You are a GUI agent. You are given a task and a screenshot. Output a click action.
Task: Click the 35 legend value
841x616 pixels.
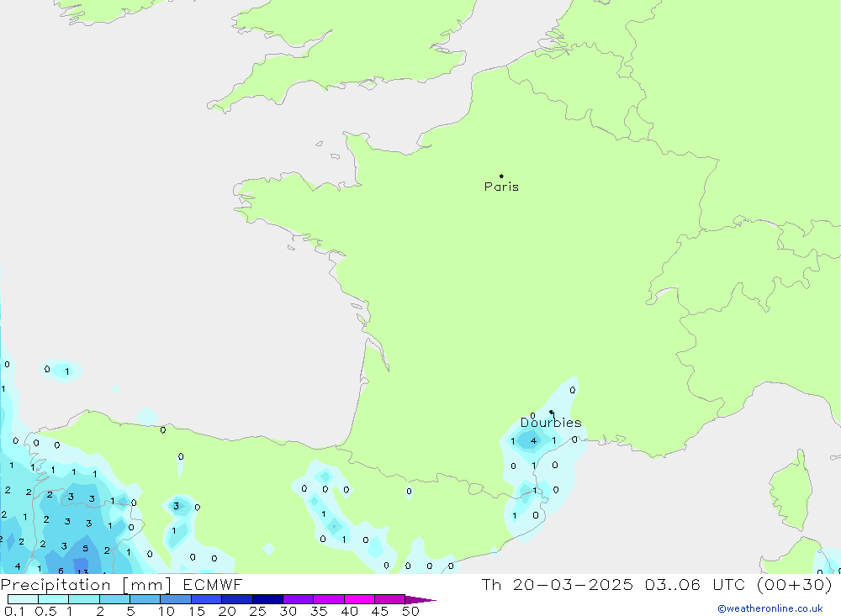pyautogui.click(x=319, y=611)
